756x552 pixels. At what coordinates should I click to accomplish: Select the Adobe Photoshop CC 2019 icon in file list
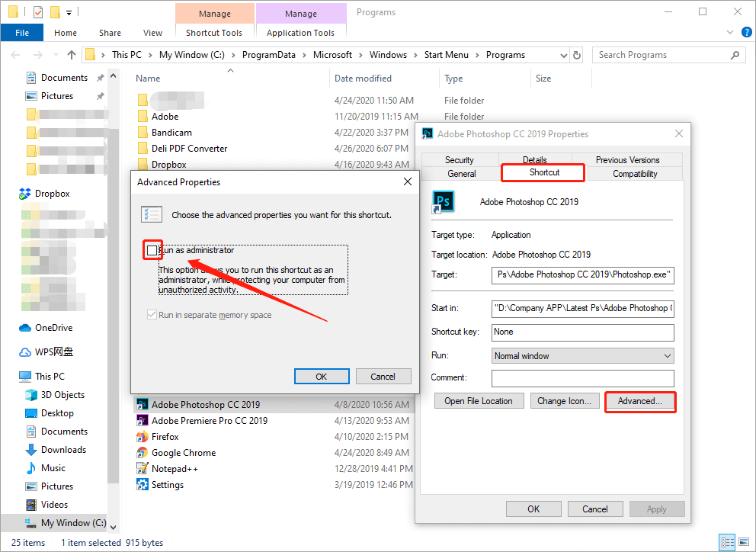(143, 404)
